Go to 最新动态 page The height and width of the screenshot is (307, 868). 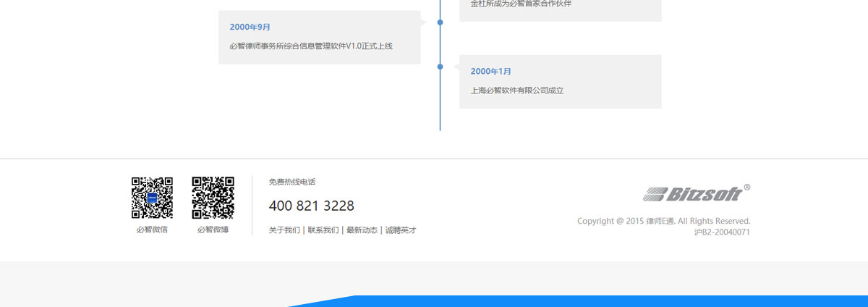point(362,230)
